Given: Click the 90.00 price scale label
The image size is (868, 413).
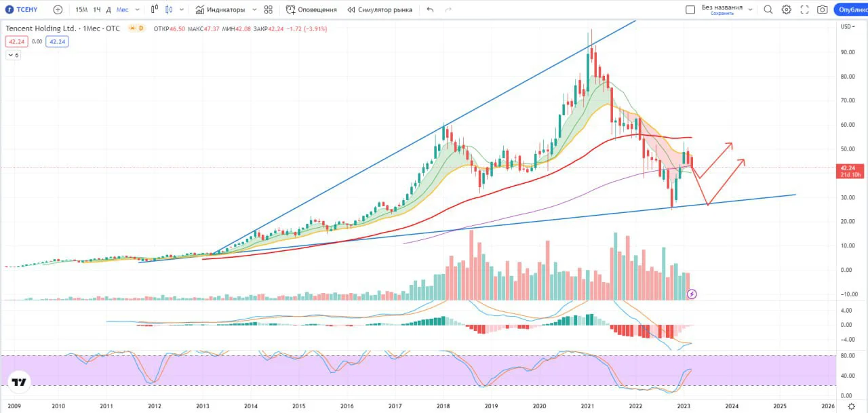Looking at the screenshot, I should click(847, 52).
